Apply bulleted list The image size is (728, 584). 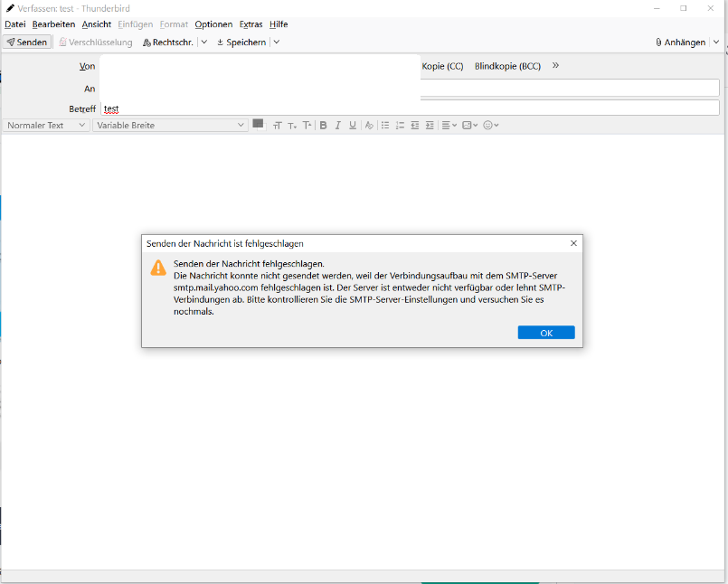click(385, 126)
